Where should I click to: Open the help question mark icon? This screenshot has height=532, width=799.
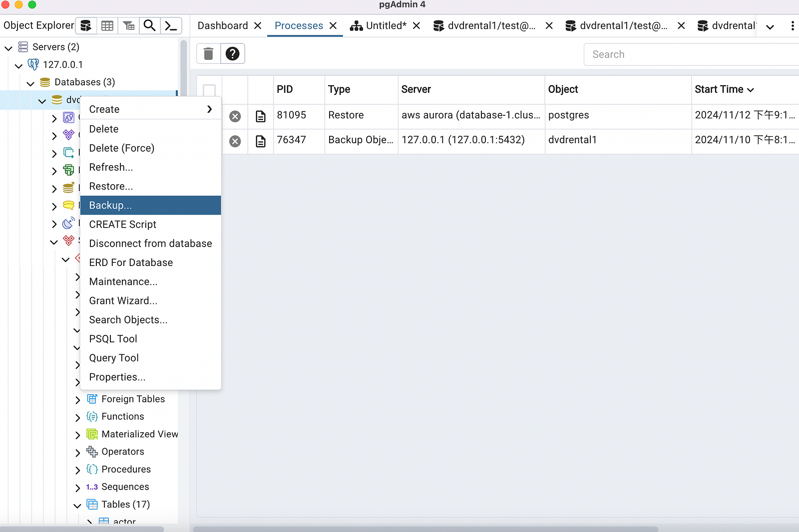point(232,53)
